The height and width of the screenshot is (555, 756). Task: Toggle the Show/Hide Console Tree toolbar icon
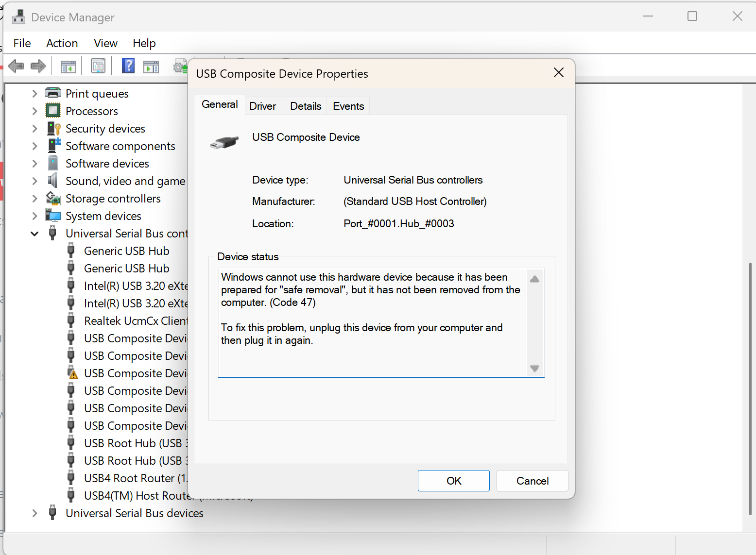pos(69,66)
